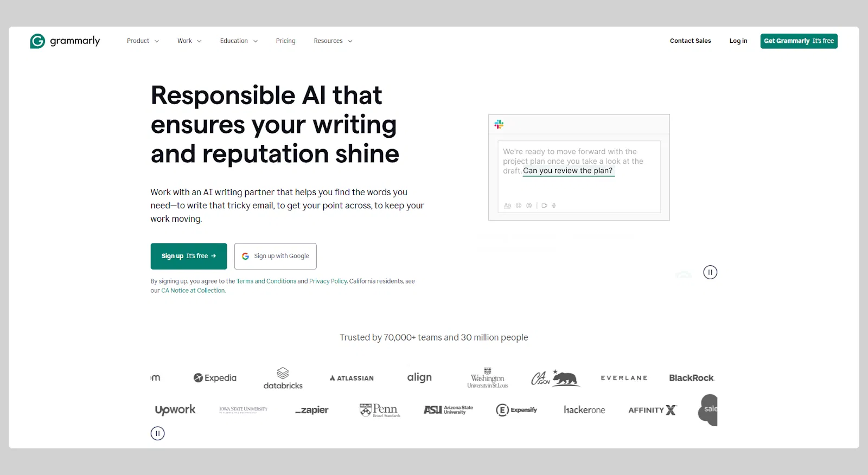The height and width of the screenshot is (475, 868).
Task: Click Log in
Action: pos(738,41)
